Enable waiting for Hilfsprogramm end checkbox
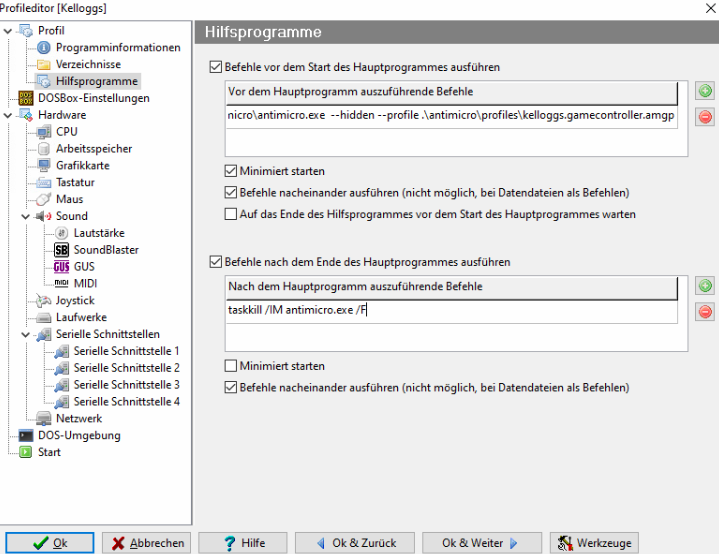This screenshot has width=719, height=554. coord(232,214)
